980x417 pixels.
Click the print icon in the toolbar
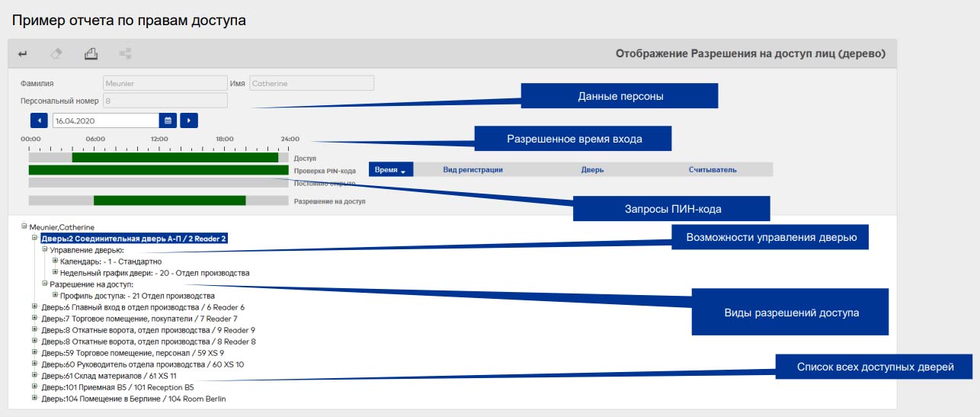click(x=91, y=54)
